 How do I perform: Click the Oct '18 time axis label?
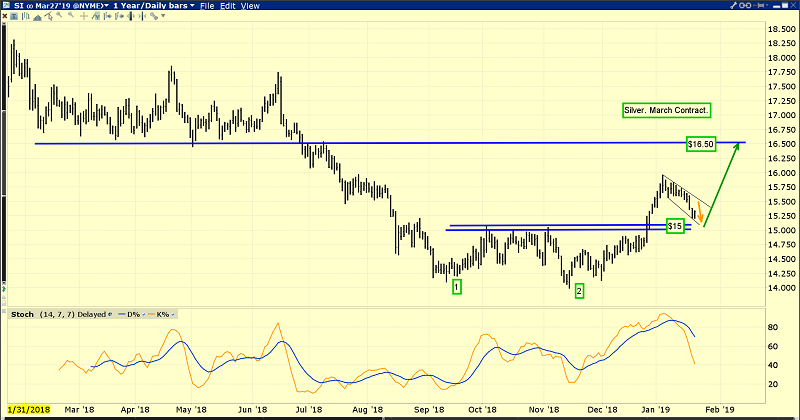coord(483,410)
